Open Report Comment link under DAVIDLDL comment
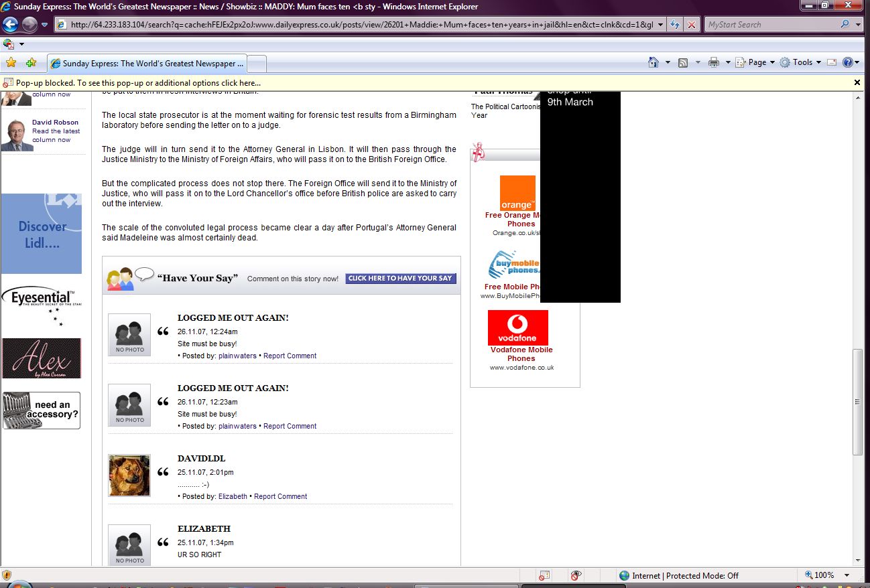The width and height of the screenshot is (870, 588). coord(280,496)
